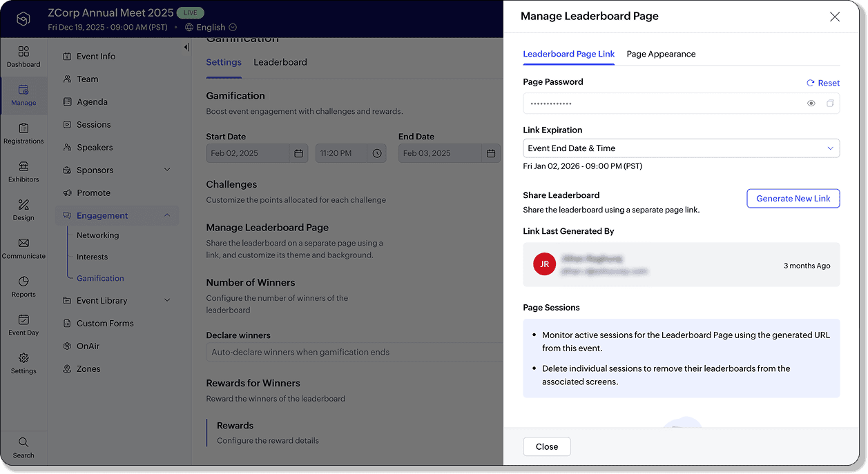Screen dimensions: 868x474
Task: Collapse the sidebar with the arrow handle
Action: (x=186, y=47)
